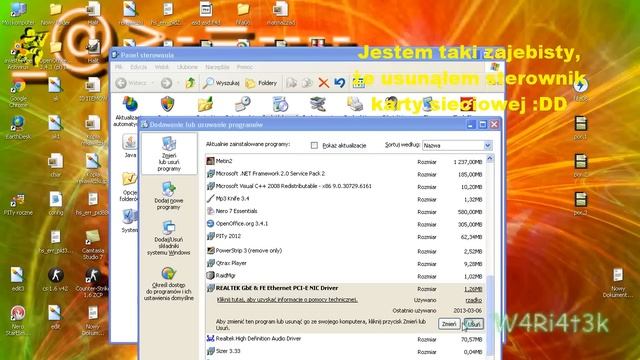Open the Narzędzia menu in Panel sterowania
This screenshot has width=640, height=360.
[217, 67]
